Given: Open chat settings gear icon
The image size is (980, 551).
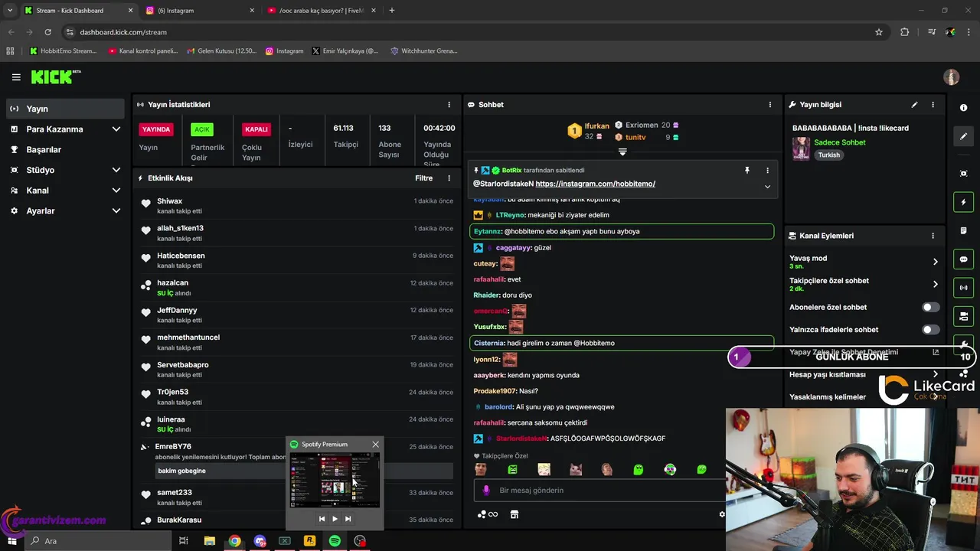Looking at the screenshot, I should 721,514.
